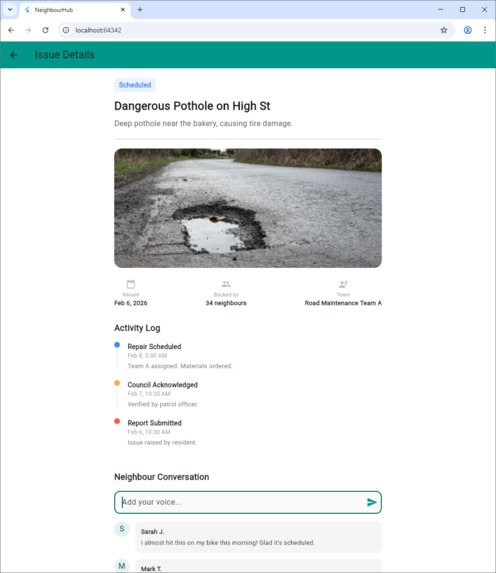Click Verified by patrol officer note
496x573 pixels.
163,404
